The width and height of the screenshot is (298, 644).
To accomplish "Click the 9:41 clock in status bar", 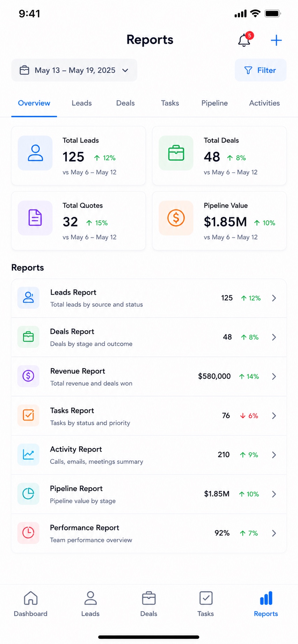I will coord(30,14).
